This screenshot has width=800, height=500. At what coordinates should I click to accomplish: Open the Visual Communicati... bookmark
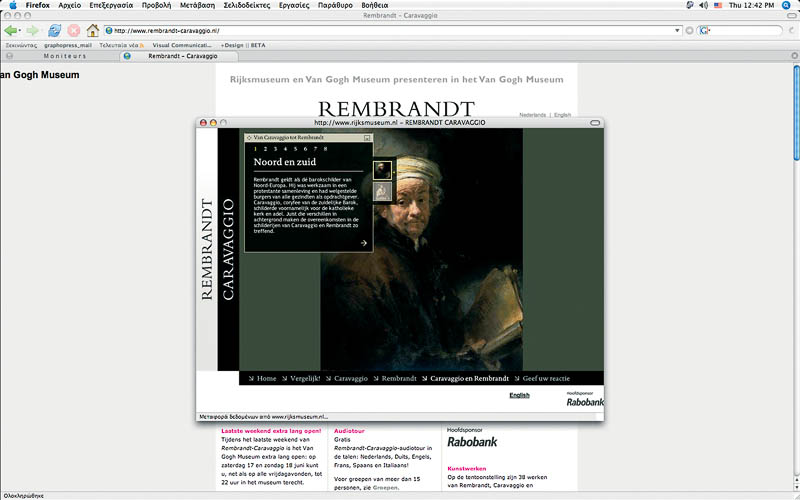182,45
